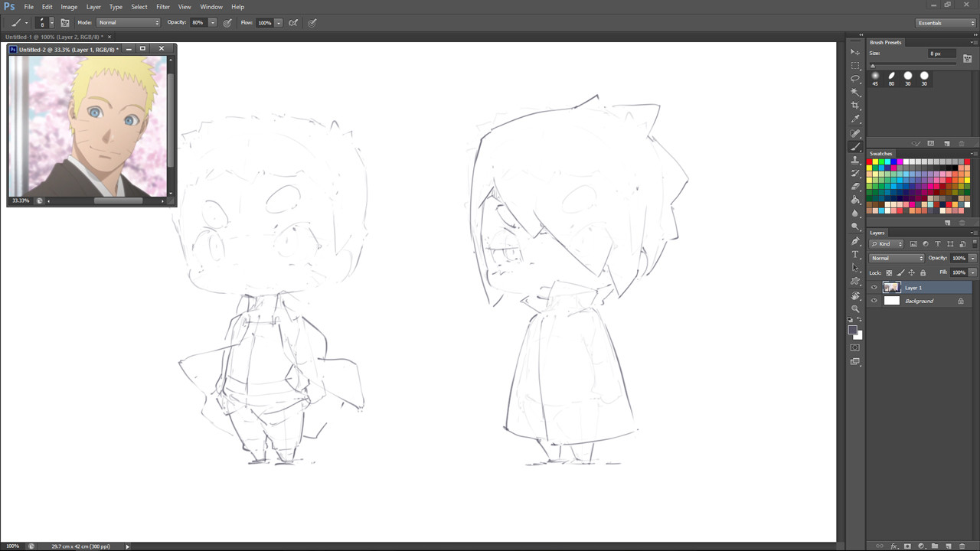Open the File menu
Image resolution: width=980 pixels, height=551 pixels.
click(29, 7)
